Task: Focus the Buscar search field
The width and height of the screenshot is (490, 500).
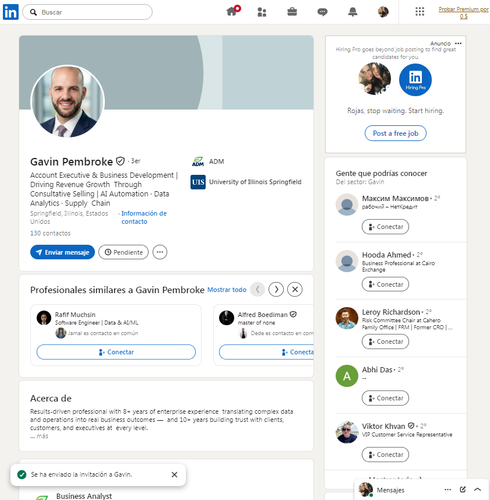Action: click(87, 12)
